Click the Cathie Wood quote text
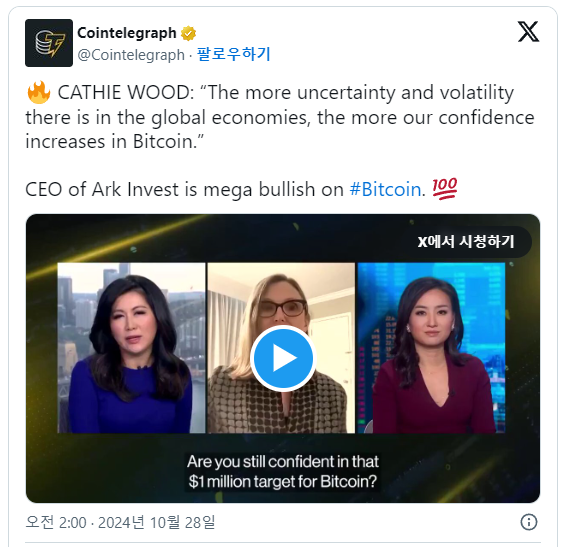563x547 pixels. (280, 117)
